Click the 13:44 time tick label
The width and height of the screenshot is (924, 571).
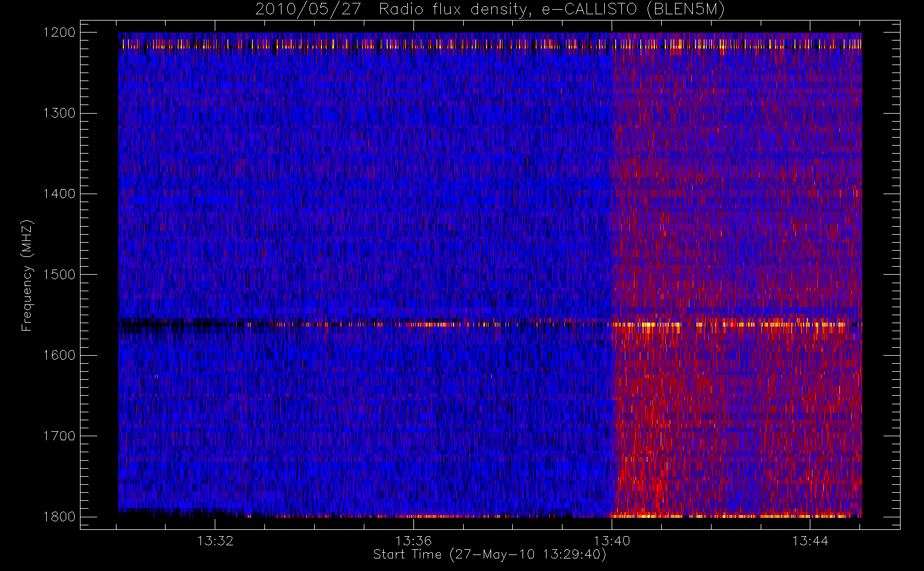click(x=810, y=541)
